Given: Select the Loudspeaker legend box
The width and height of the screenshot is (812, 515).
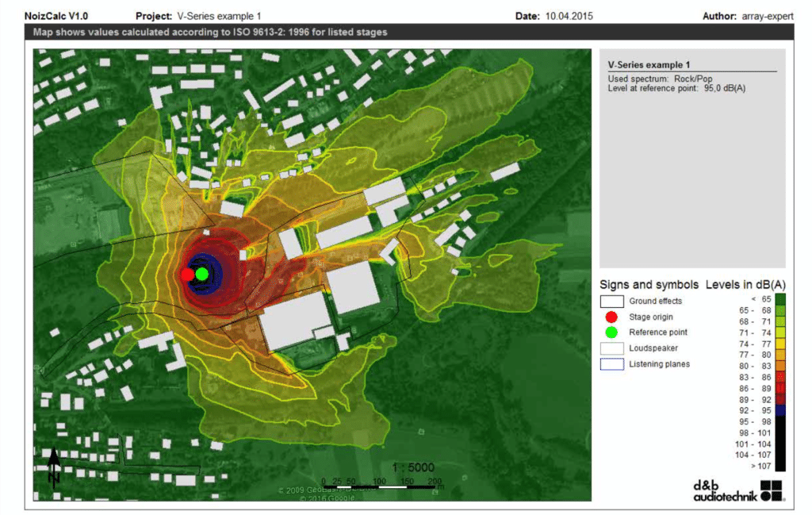Looking at the screenshot, I should (611, 348).
